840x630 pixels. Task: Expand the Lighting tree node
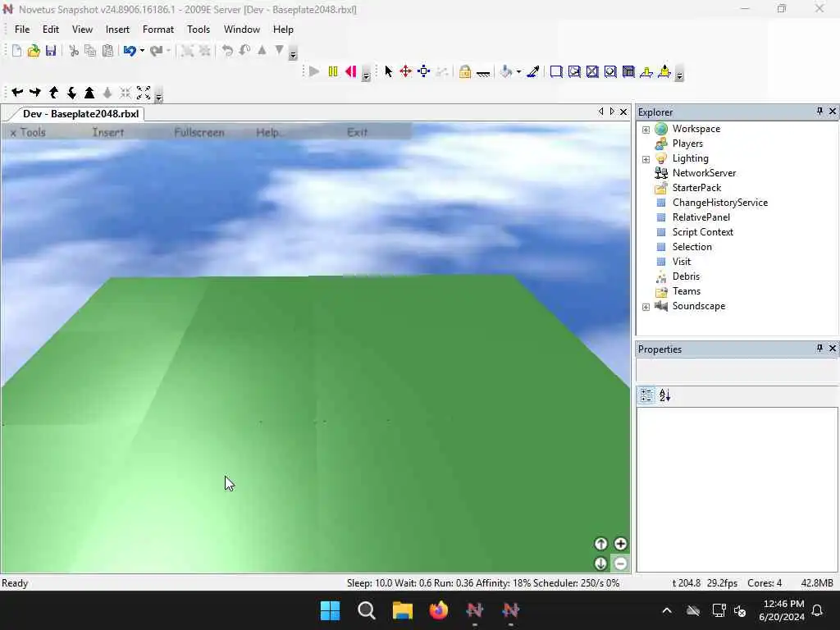click(646, 159)
